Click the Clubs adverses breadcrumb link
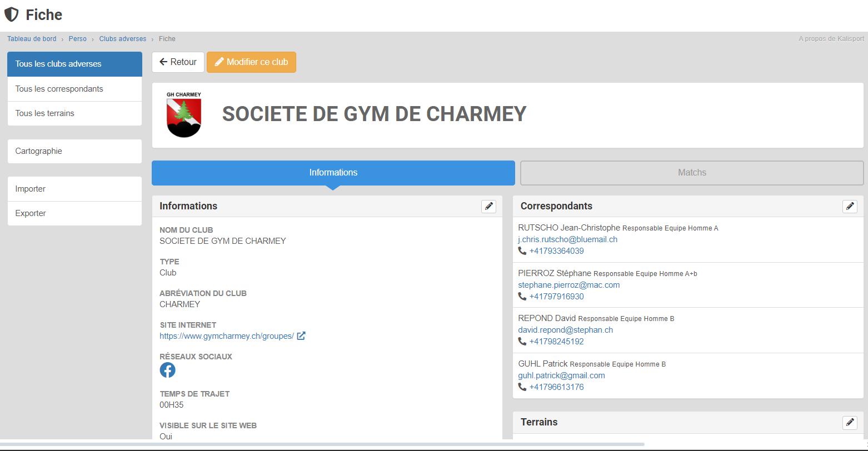The width and height of the screenshot is (868, 451). [122, 39]
